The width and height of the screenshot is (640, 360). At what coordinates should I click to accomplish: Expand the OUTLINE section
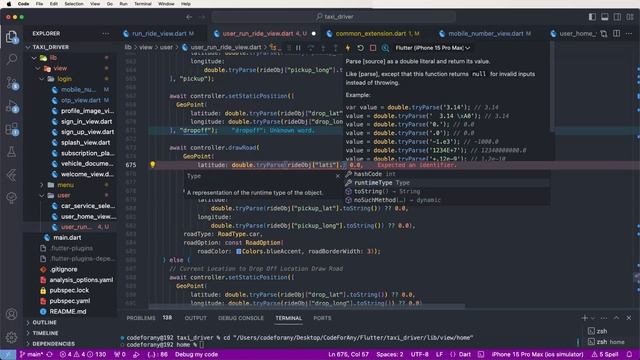point(44,322)
